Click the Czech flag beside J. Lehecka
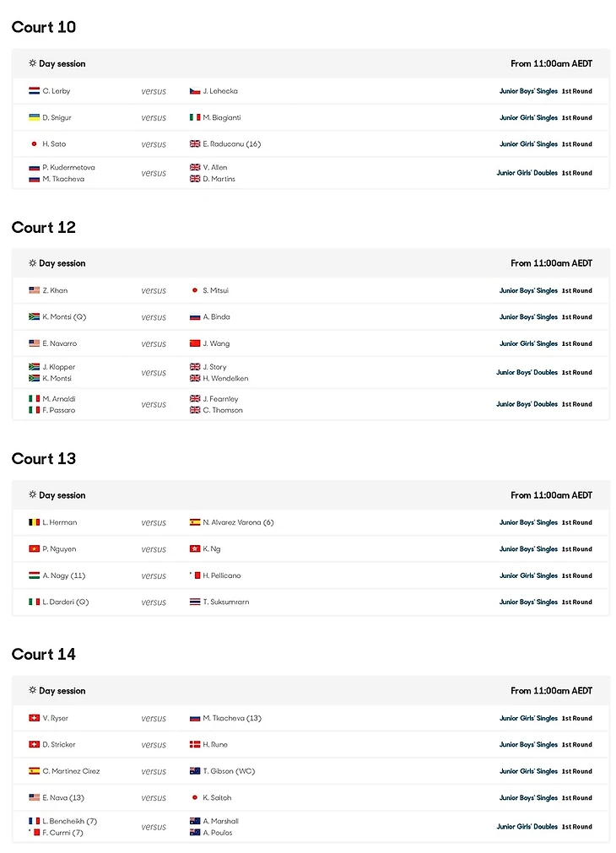616x853 pixels. tap(195, 91)
